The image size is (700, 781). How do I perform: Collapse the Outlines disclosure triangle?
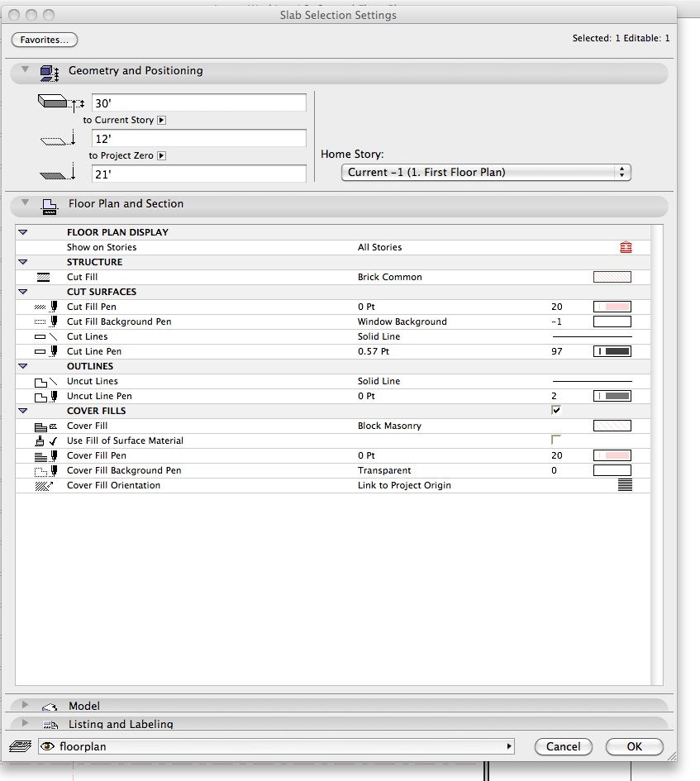pos(22,366)
